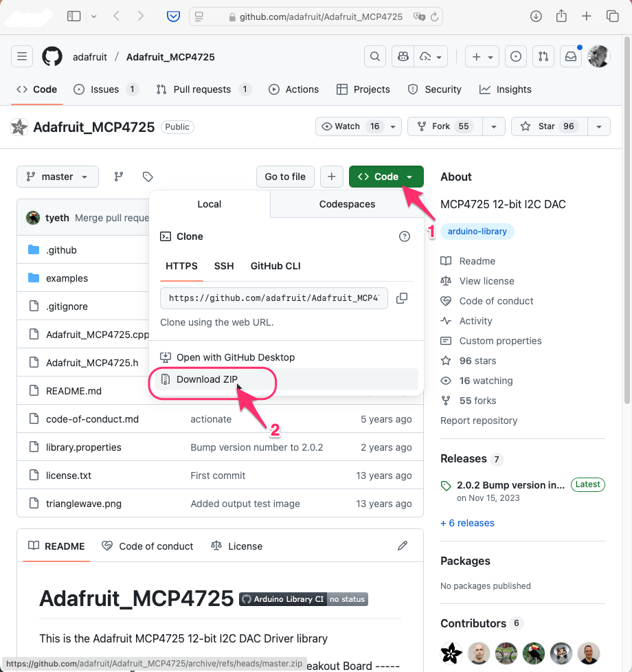
Task: Select the HTTPS clone option
Action: tap(181, 266)
